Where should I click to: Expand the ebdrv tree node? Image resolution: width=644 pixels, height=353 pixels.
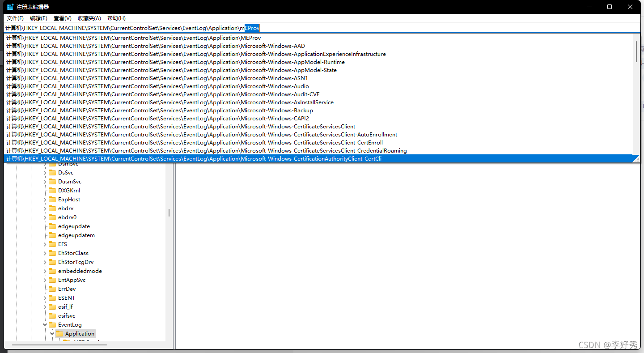click(x=45, y=208)
